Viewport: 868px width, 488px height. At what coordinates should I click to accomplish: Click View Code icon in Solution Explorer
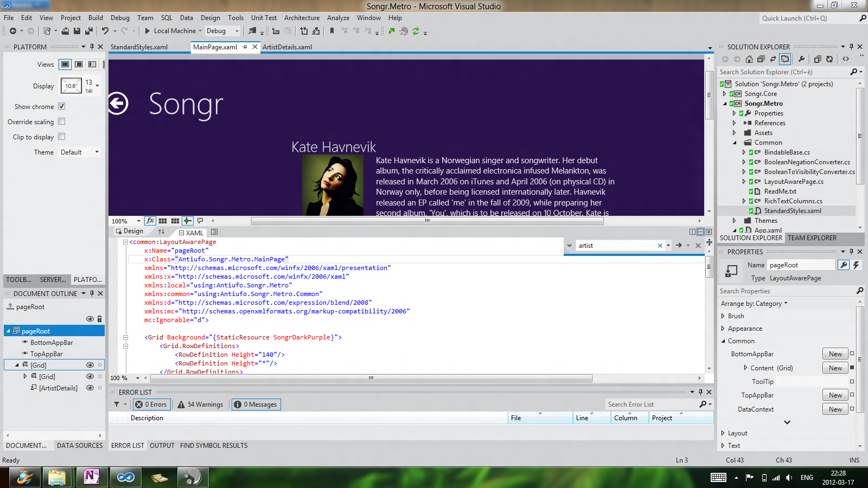coord(846,59)
